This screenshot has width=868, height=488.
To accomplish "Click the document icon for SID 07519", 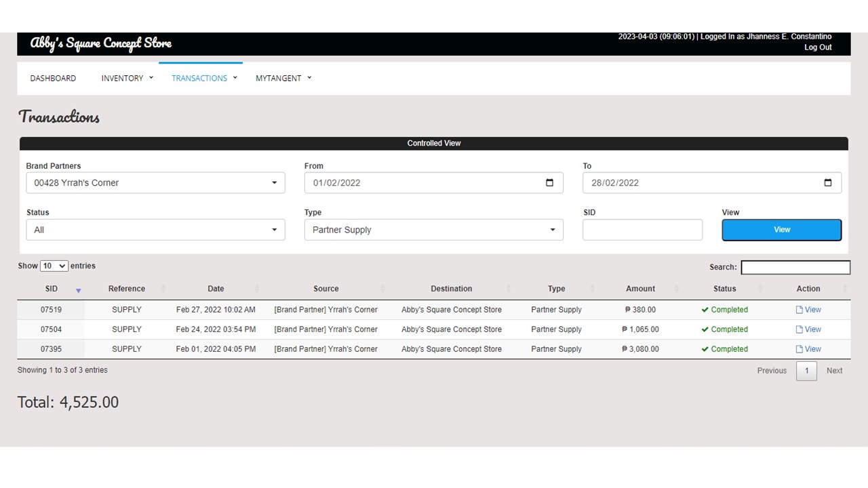I will (x=800, y=310).
